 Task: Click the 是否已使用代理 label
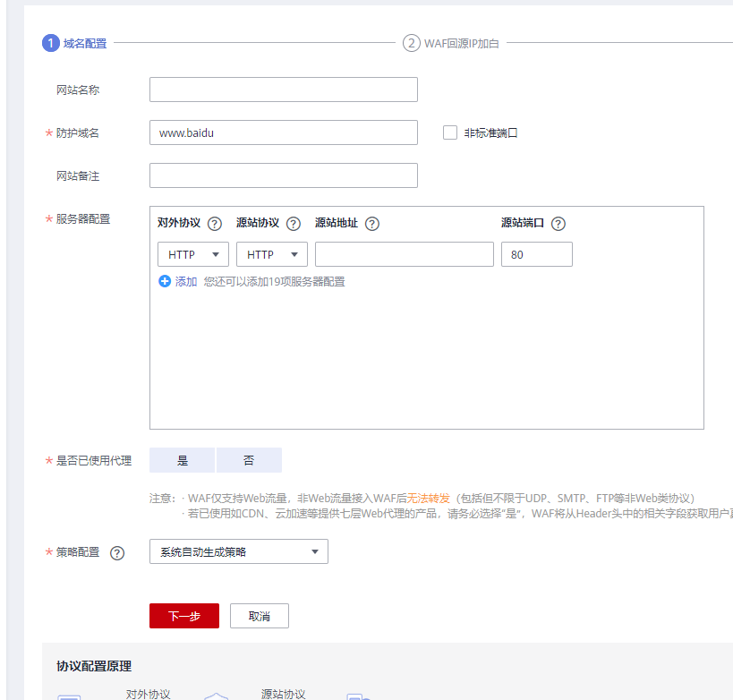tap(94, 461)
